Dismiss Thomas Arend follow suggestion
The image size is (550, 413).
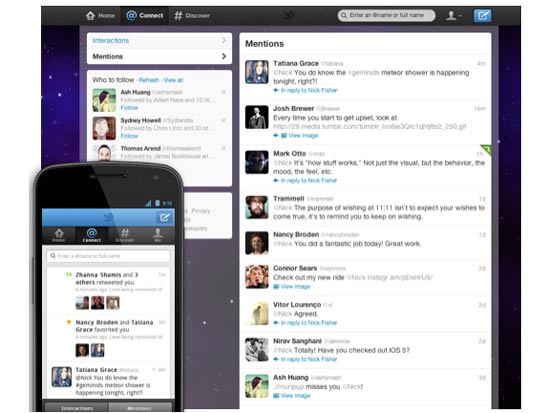click(x=223, y=148)
